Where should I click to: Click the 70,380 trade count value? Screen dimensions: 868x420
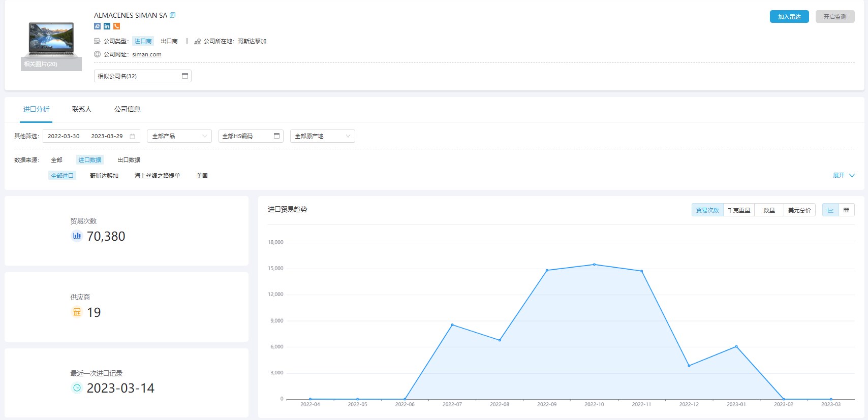pyautogui.click(x=106, y=236)
